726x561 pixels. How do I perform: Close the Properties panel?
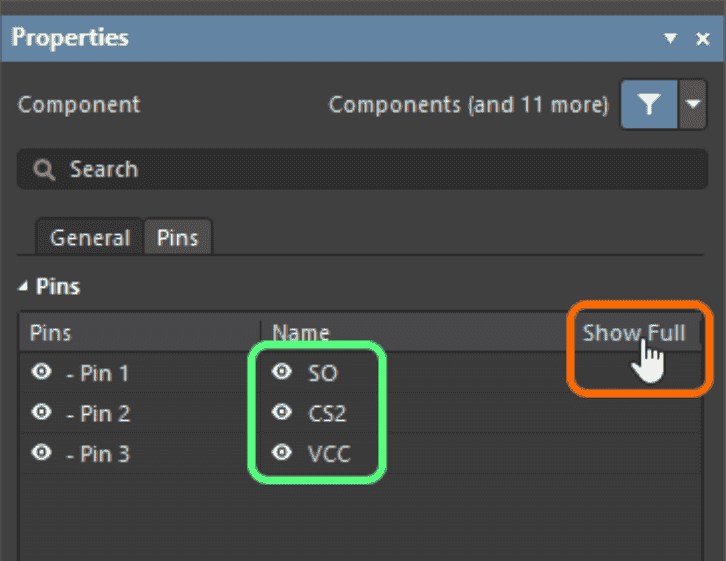point(703,39)
